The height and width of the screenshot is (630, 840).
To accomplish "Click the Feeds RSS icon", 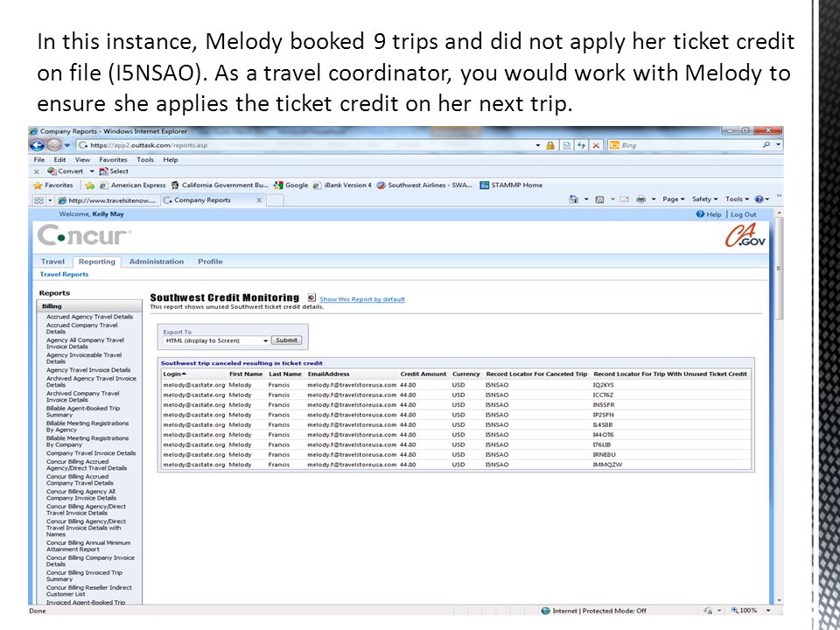I will click(x=600, y=199).
